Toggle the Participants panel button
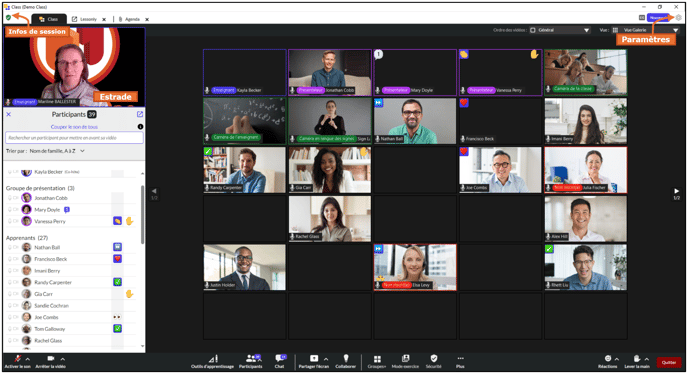Viewport: 688px width, 374px height. 251,358
